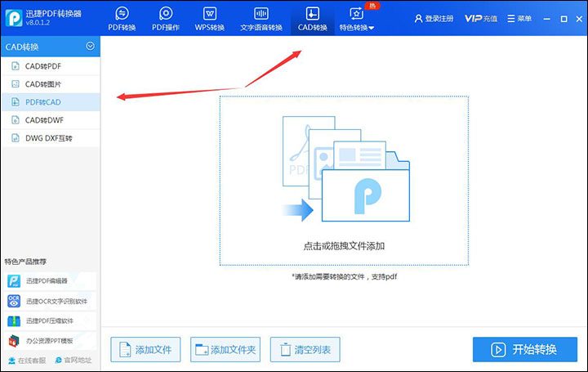Click the WPS转换 W icon
Image resolution: width=588 pixels, height=372 pixels.
tap(210, 14)
